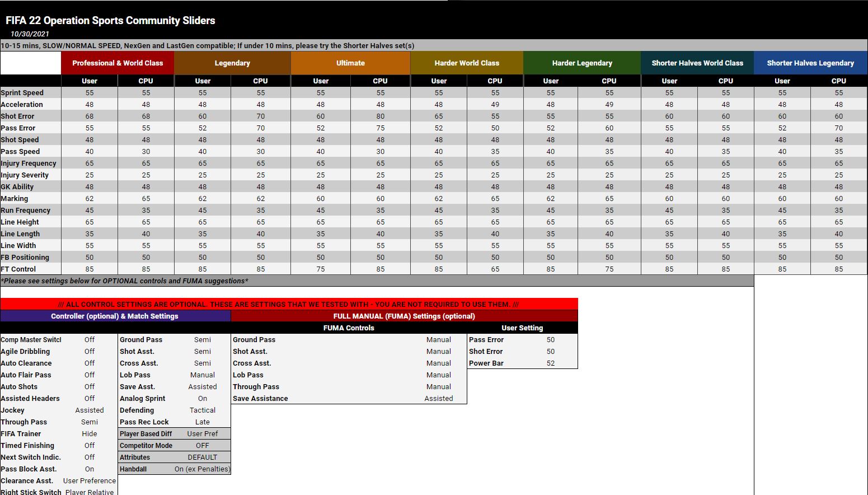Click 'FULL MANUAL (FUMA) Settings (optional)' header

(x=404, y=316)
